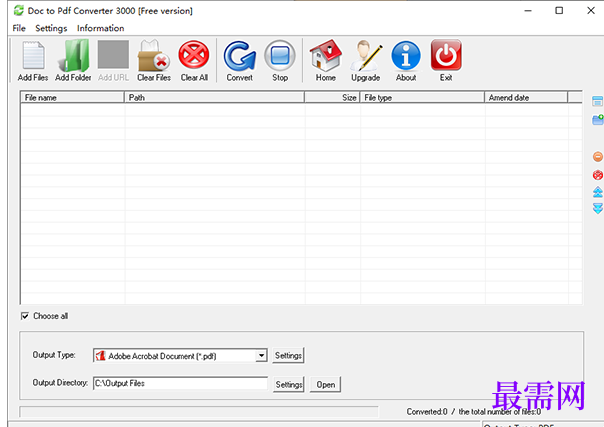
Task: Sort by the Amend date column header
Action: pyautogui.click(x=526, y=97)
